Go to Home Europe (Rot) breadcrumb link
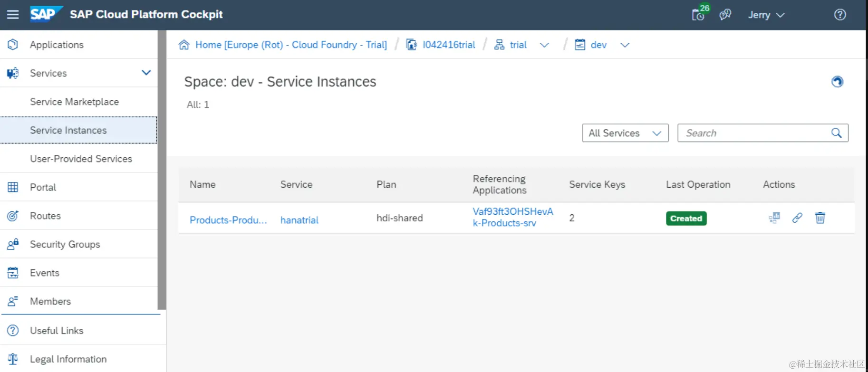 coord(291,45)
